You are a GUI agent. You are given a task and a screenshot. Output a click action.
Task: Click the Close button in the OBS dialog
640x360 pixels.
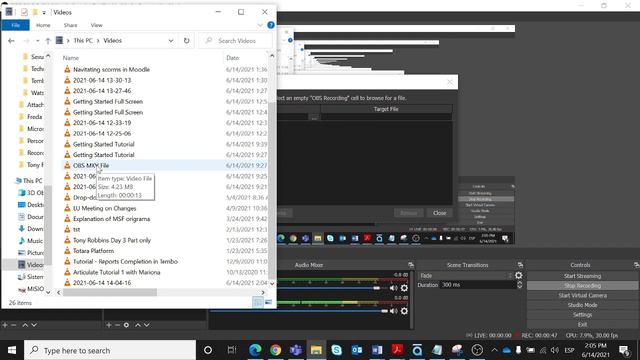click(439, 213)
